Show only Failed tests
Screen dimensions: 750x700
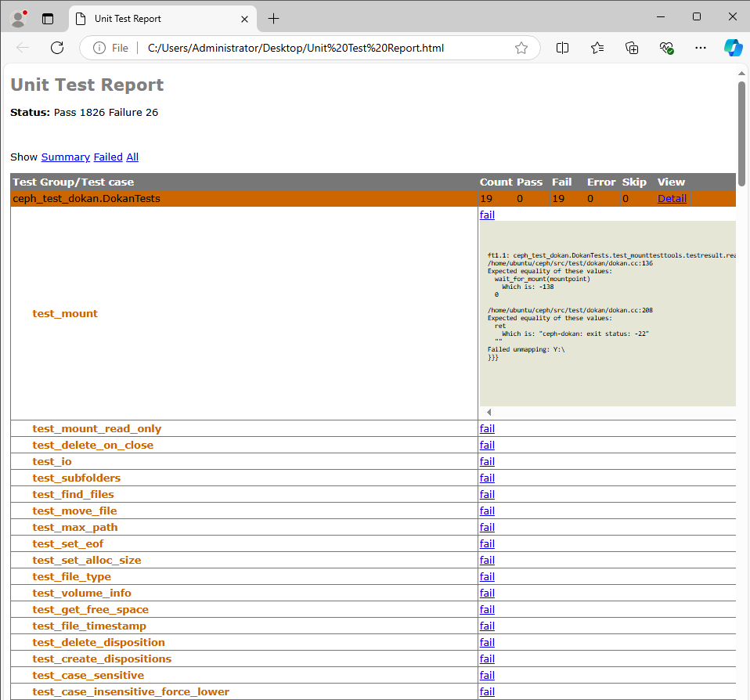tap(107, 157)
